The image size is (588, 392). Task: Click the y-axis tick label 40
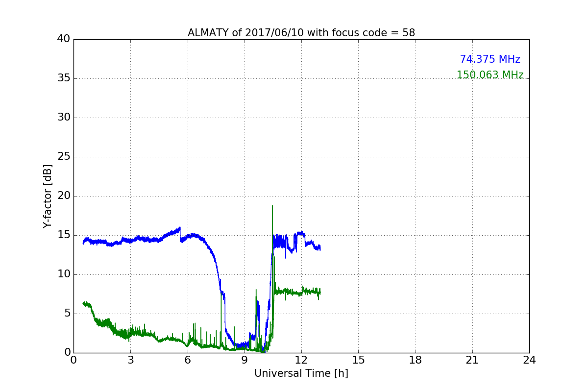coord(63,39)
